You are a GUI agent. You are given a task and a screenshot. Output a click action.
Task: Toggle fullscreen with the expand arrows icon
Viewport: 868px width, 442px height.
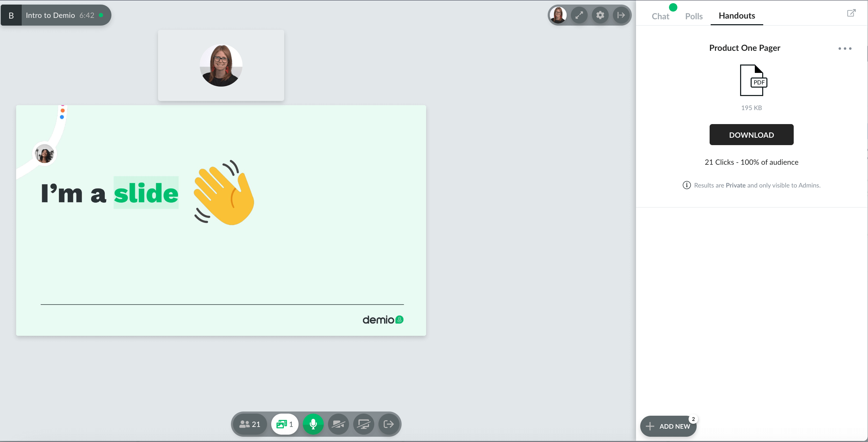tap(579, 15)
